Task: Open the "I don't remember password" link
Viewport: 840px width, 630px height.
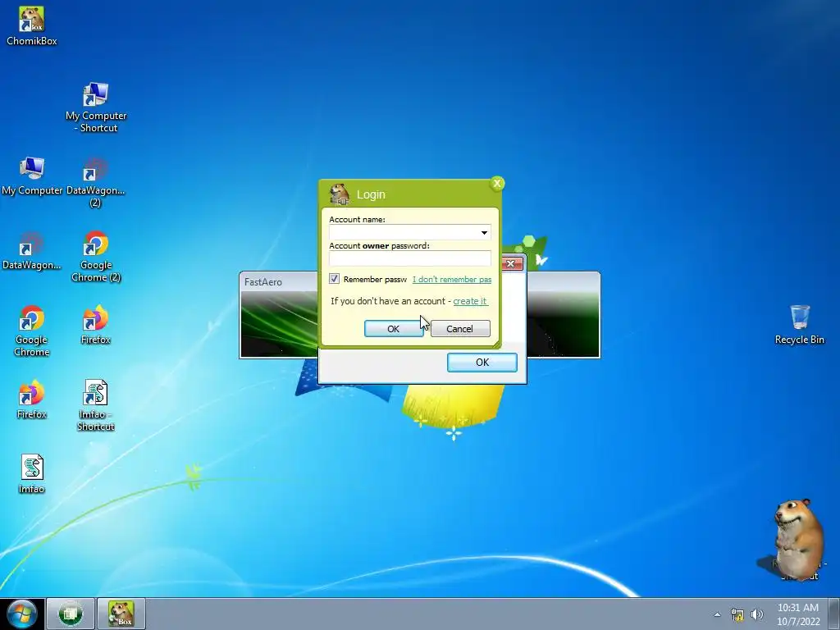Action: (x=452, y=279)
